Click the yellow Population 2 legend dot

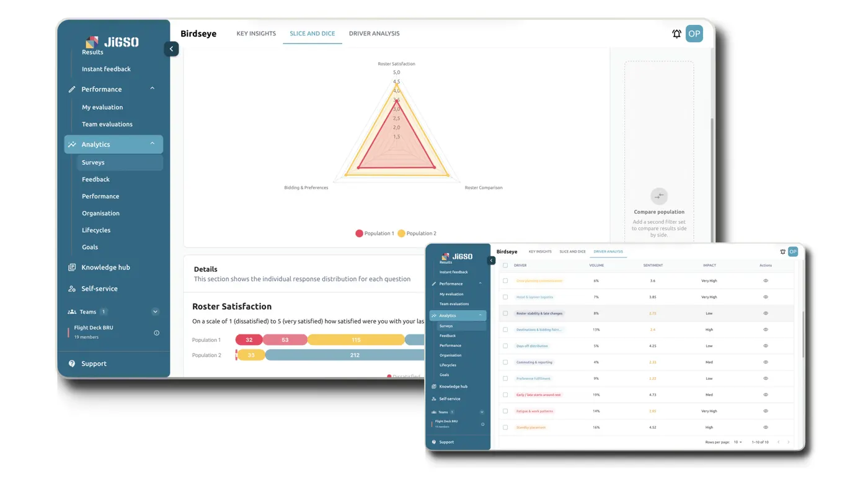tap(401, 233)
